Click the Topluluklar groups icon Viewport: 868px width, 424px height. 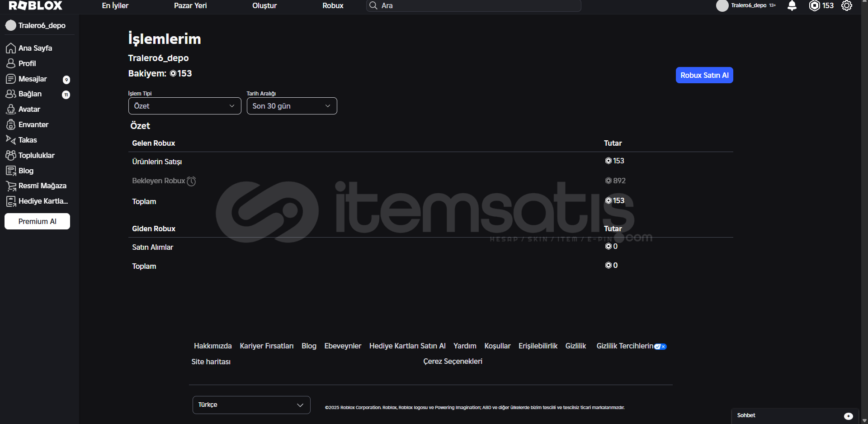11,155
